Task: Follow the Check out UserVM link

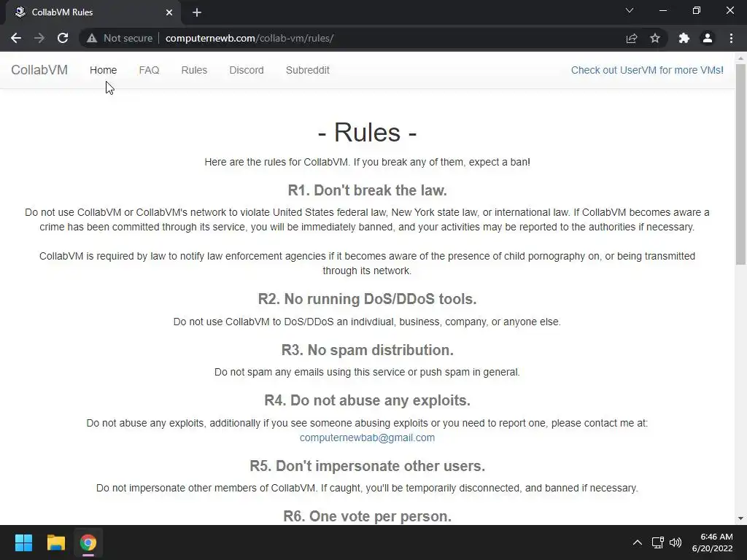Action: click(647, 70)
